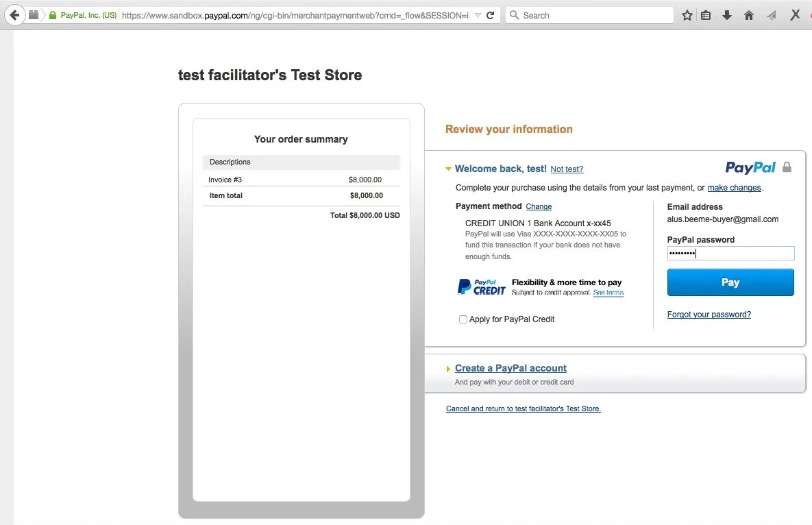Click the search magnifier icon
This screenshot has width=812, height=525.
(514, 15)
